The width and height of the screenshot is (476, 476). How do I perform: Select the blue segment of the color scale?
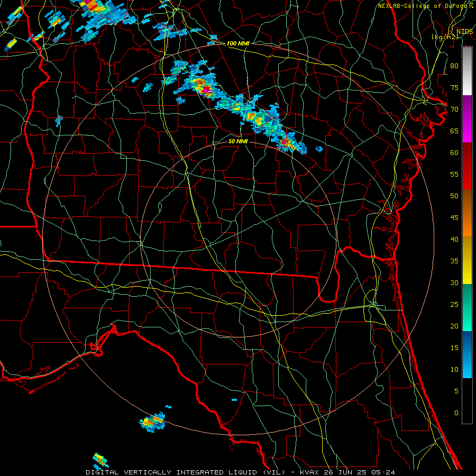pyautogui.click(x=467, y=354)
